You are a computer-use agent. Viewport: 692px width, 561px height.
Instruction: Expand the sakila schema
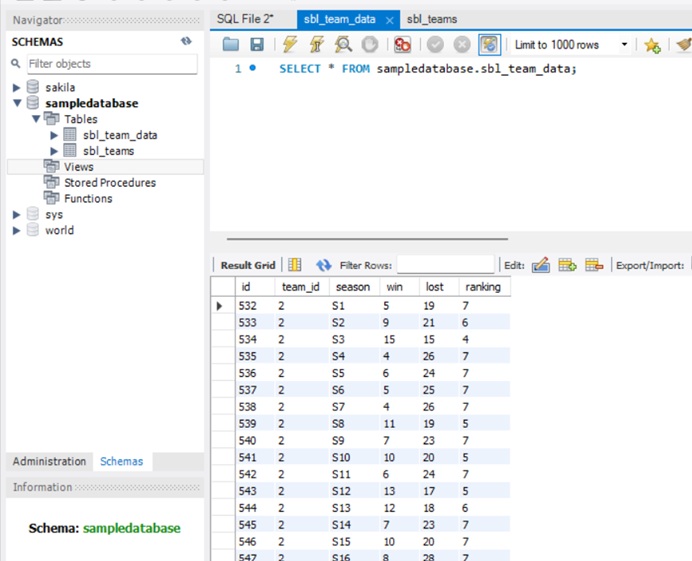click(16, 87)
